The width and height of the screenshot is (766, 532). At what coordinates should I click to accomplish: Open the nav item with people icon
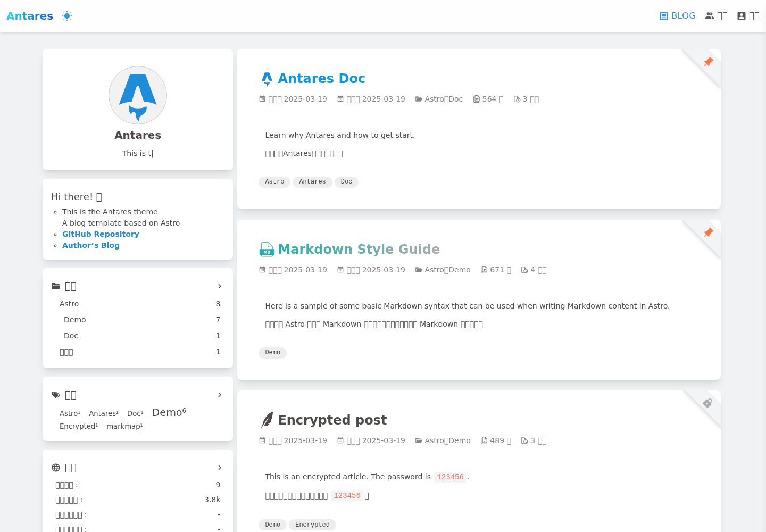(716, 16)
